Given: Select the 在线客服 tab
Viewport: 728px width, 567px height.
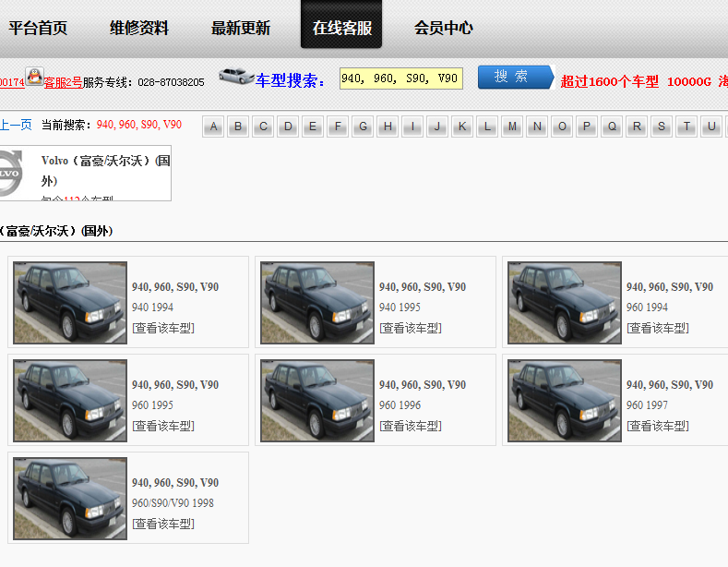Looking at the screenshot, I should 341,26.
